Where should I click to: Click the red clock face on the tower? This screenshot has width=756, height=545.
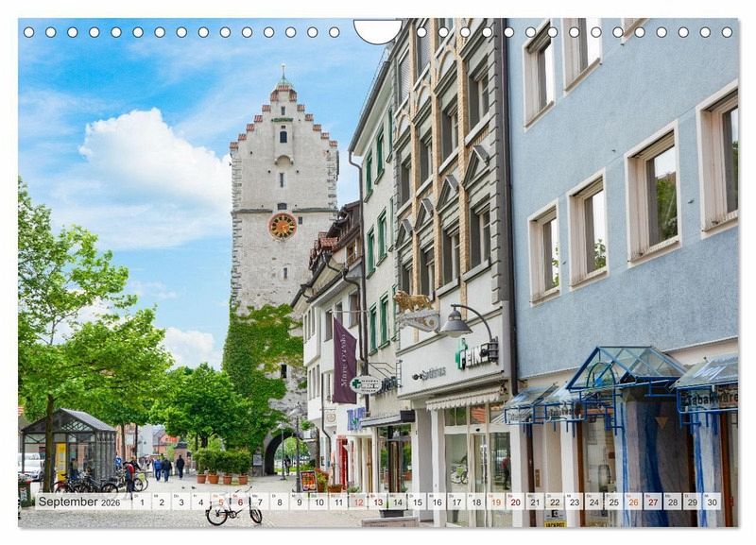(282, 225)
